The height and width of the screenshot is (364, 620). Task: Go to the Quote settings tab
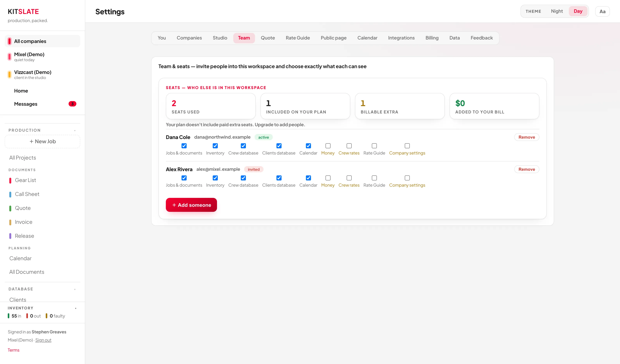pyautogui.click(x=268, y=38)
